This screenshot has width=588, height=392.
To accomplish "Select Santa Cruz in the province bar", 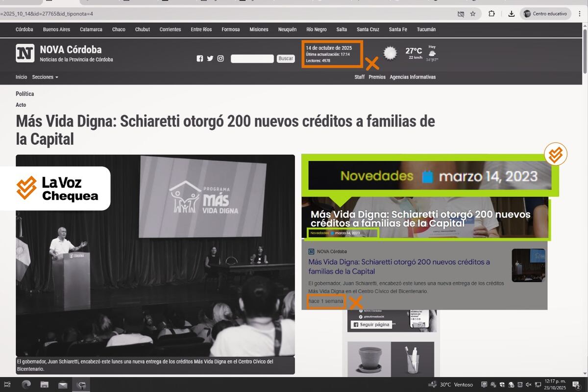I will coord(368,29).
